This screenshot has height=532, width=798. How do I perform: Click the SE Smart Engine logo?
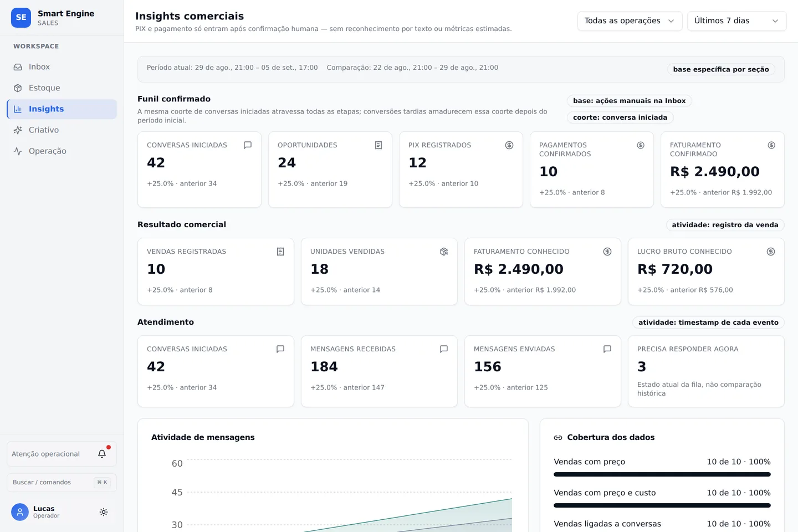21,18
